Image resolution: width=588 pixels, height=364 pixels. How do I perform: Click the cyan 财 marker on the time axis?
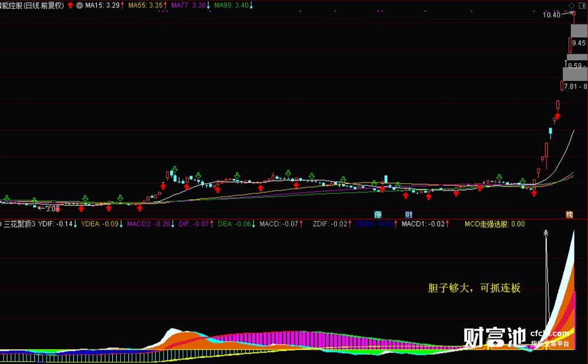coord(409,215)
